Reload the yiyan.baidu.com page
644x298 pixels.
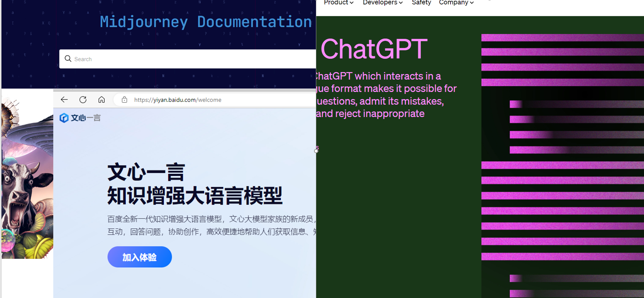pos(83,99)
